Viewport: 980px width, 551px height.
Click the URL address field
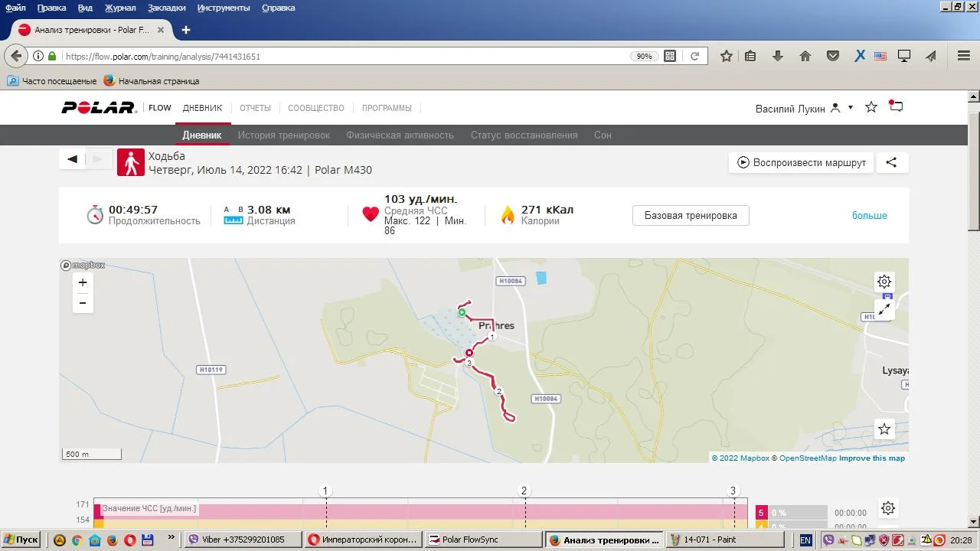pos(345,56)
